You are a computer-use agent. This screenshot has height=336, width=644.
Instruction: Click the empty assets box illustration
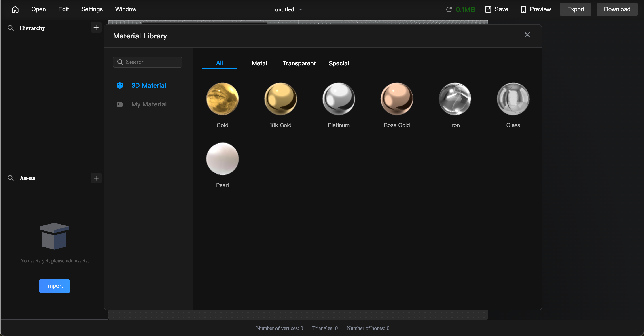point(54,236)
